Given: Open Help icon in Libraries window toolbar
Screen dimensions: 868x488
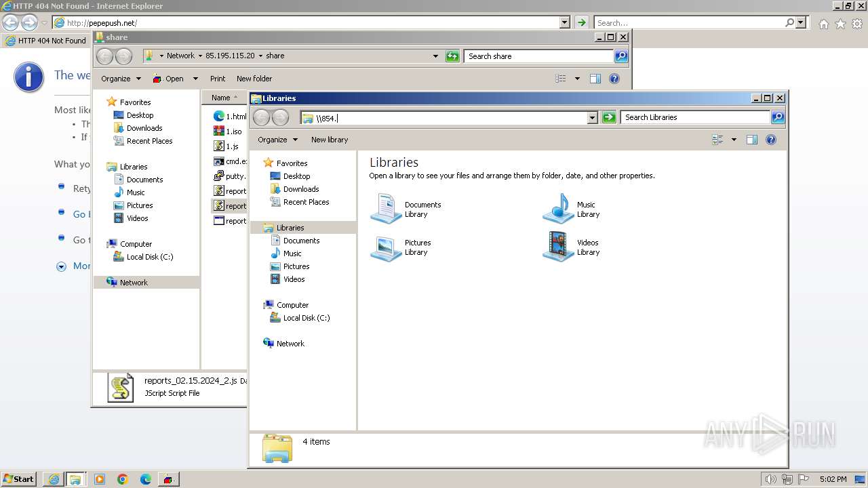Looking at the screenshot, I should point(771,140).
